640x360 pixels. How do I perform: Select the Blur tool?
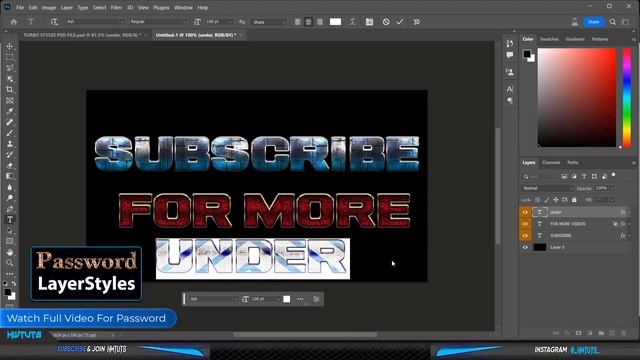pos(9,187)
